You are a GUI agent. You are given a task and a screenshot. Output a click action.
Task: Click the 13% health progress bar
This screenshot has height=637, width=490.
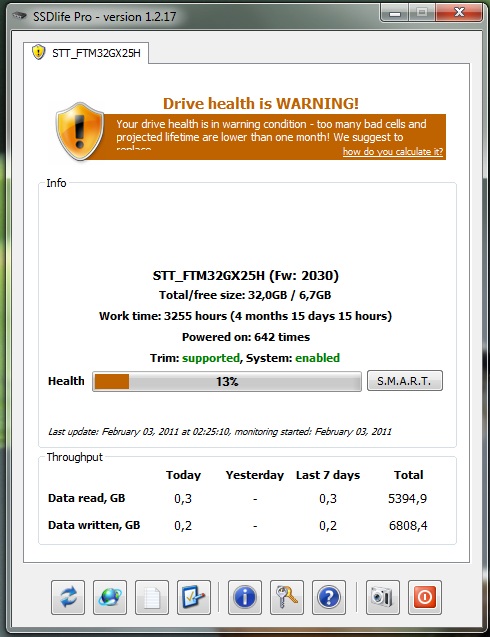[227, 381]
